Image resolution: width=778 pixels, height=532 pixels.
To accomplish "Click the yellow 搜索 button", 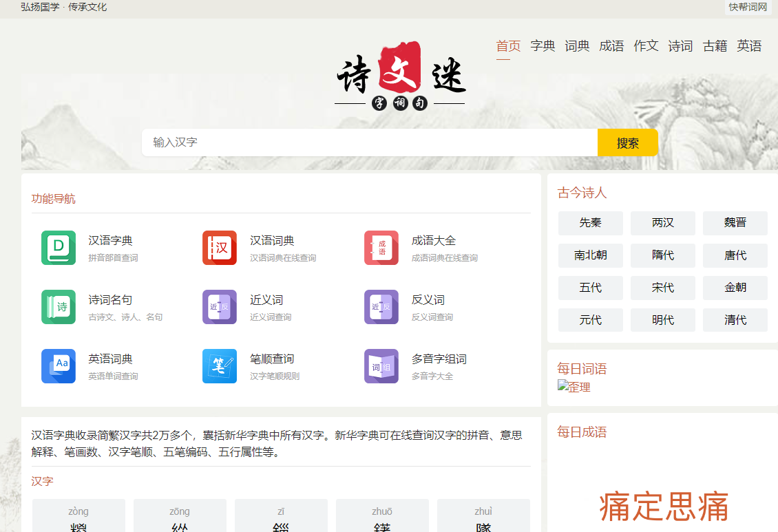I will (628, 142).
